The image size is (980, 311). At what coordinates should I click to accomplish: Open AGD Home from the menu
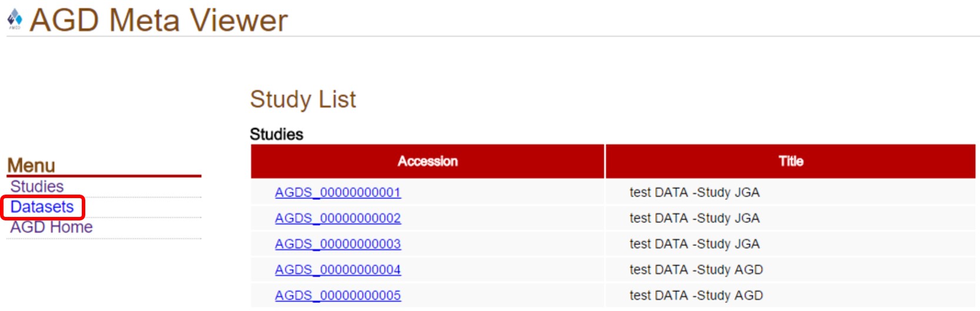(52, 228)
